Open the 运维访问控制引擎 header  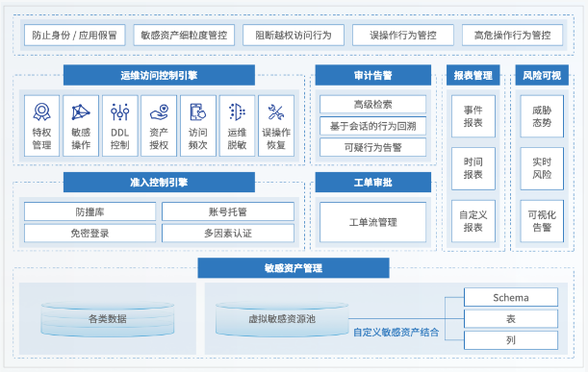(x=159, y=75)
